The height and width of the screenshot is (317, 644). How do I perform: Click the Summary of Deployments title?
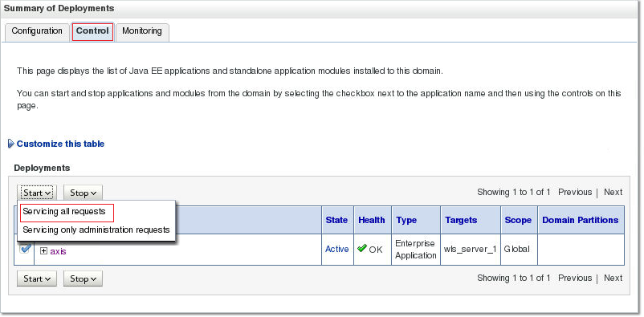[59, 8]
